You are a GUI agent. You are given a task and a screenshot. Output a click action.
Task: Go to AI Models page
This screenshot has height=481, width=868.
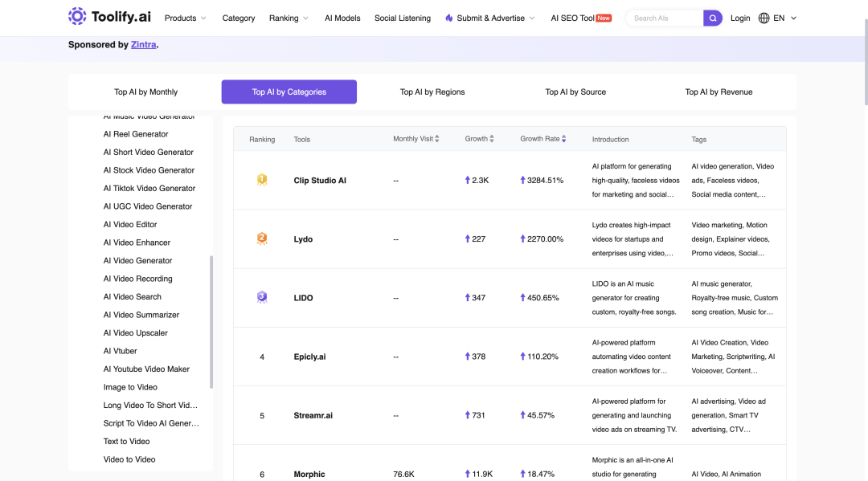342,18
